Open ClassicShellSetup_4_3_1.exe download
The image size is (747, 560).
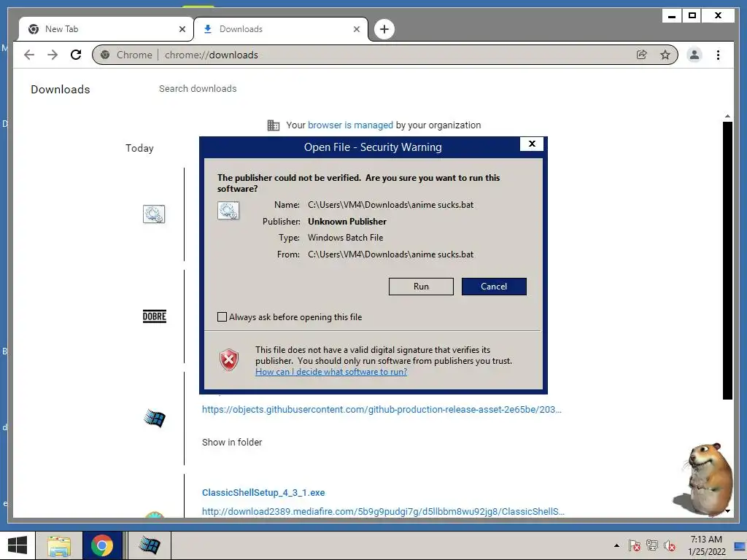click(263, 493)
